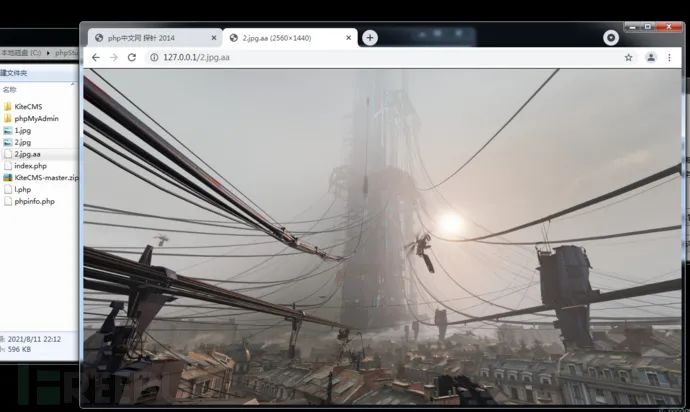This screenshot has height=412, width=690.
Task: Click the round extension icon at tab bar right
Action: 611,38
